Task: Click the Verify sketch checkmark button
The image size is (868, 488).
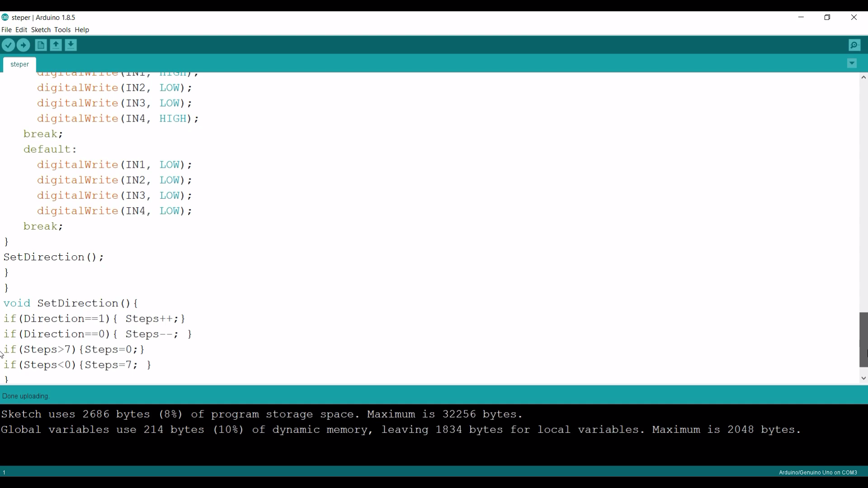Action: [x=9, y=45]
